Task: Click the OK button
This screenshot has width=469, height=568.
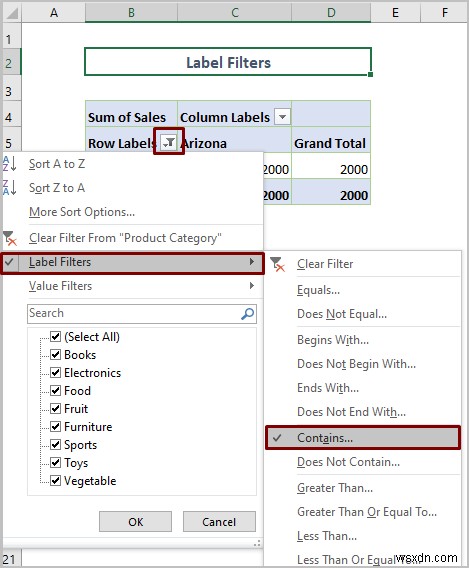Action: [x=135, y=522]
